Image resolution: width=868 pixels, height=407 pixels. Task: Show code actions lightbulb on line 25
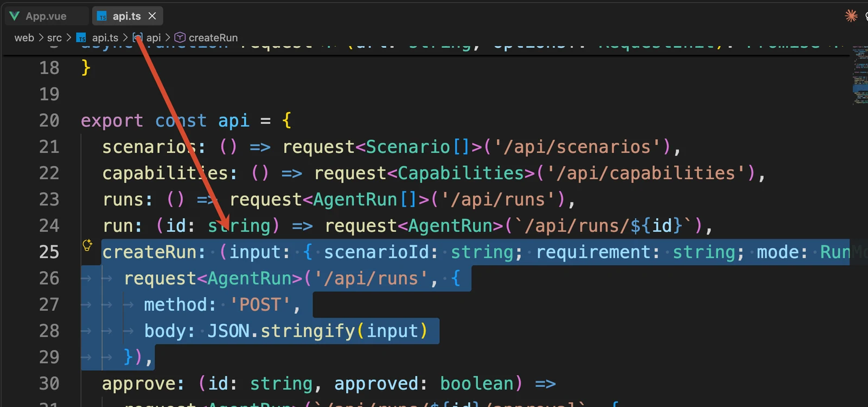click(x=87, y=246)
